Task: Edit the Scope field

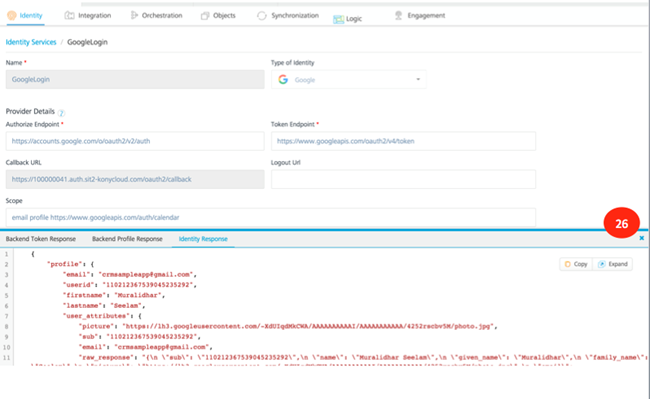Action: 271,218
